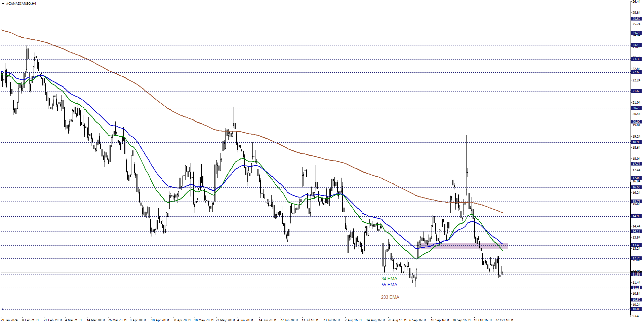Click the 24.75 price level tag
Screen dimensions: 644x324
(x=636, y=33)
